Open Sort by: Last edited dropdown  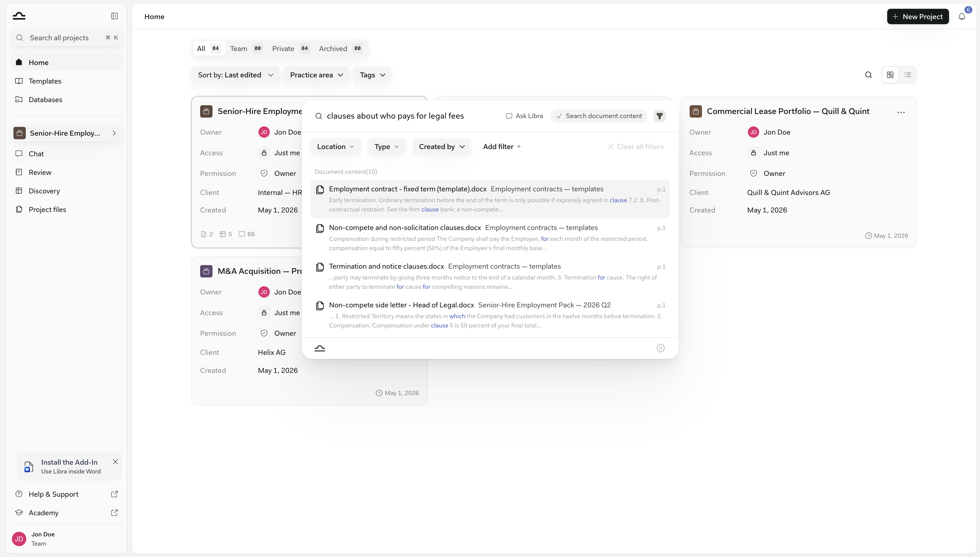point(235,75)
